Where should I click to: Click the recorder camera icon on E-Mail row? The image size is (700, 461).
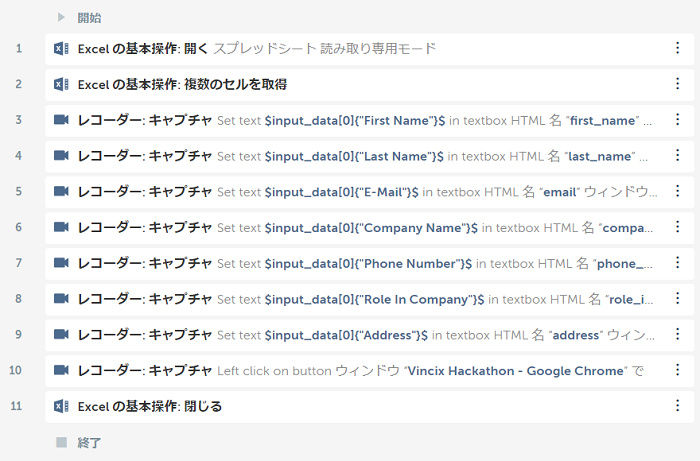click(61, 191)
